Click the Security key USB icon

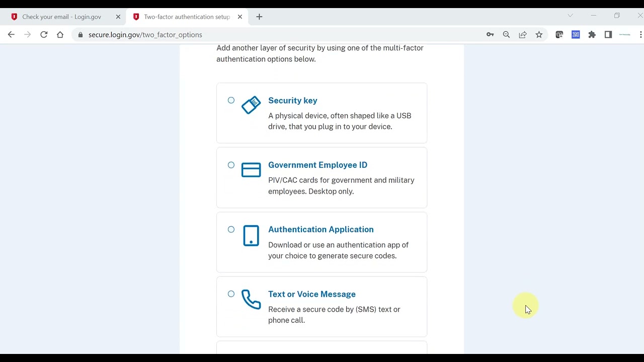tap(251, 105)
